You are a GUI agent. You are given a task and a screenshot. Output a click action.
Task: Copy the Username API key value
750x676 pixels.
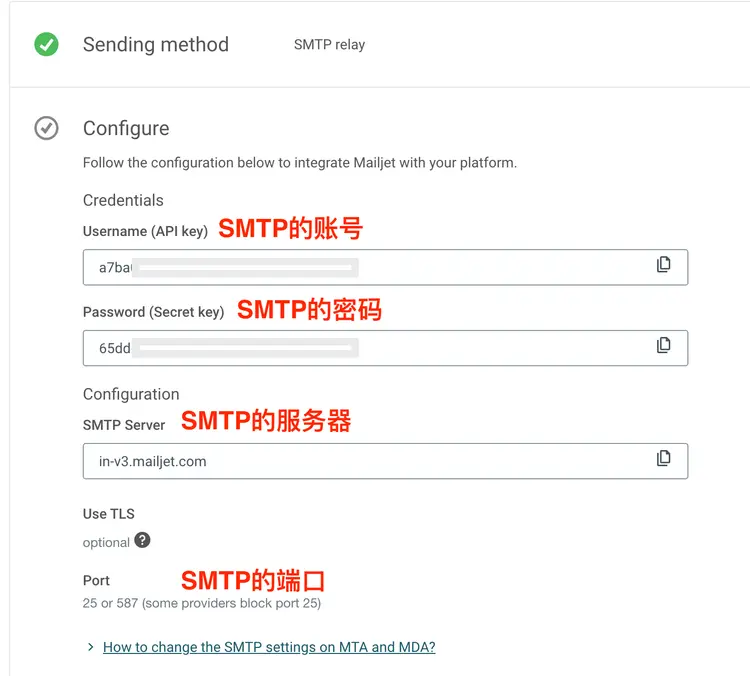point(663,265)
